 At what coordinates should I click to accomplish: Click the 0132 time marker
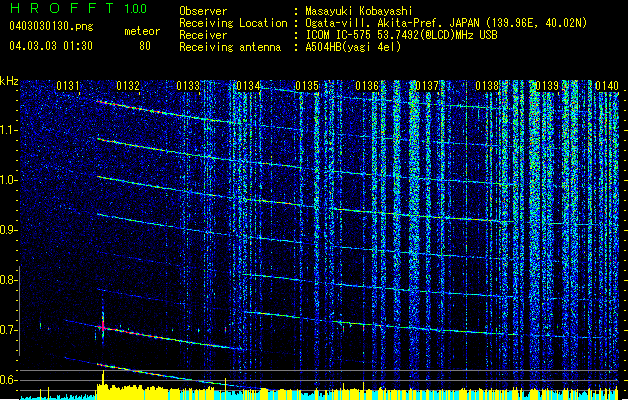click(x=128, y=87)
